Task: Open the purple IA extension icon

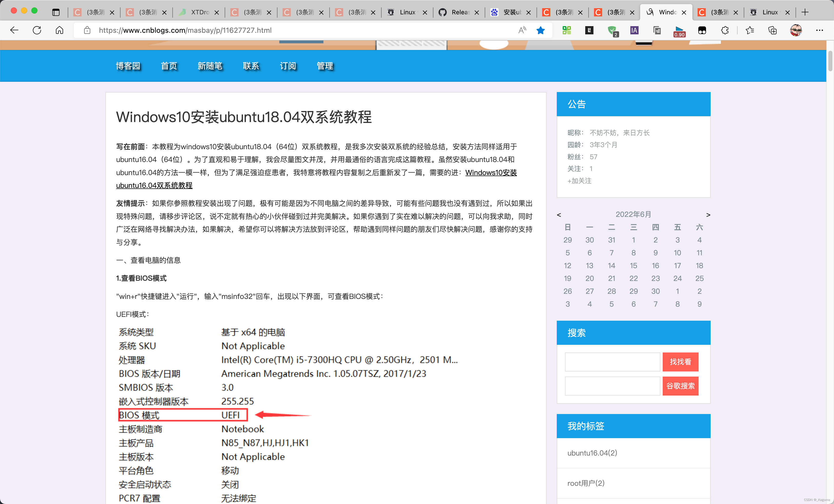Action: [634, 31]
